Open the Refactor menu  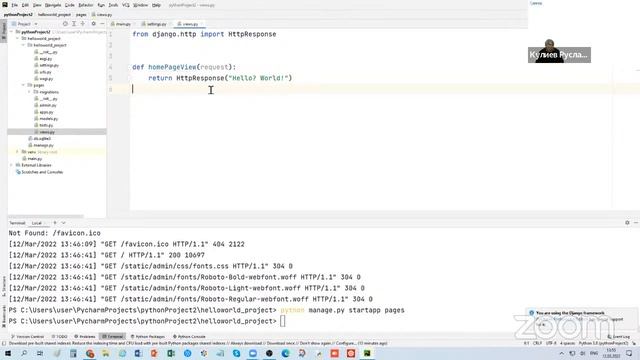coord(86,5)
